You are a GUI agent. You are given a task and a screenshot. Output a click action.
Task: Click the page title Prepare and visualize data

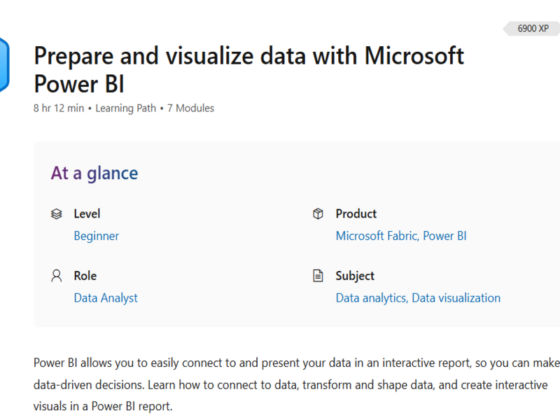[x=249, y=70]
